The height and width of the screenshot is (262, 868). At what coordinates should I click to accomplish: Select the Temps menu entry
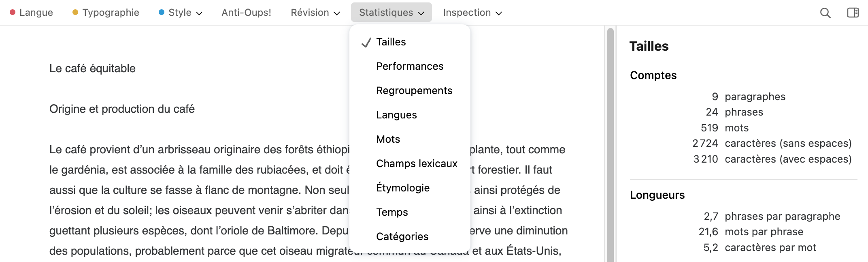(391, 212)
